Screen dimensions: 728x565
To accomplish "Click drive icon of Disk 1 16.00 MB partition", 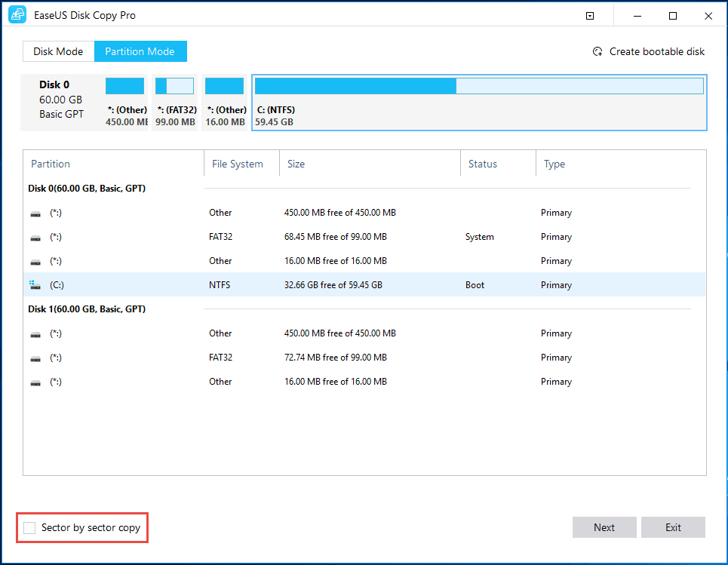I will pos(35,382).
